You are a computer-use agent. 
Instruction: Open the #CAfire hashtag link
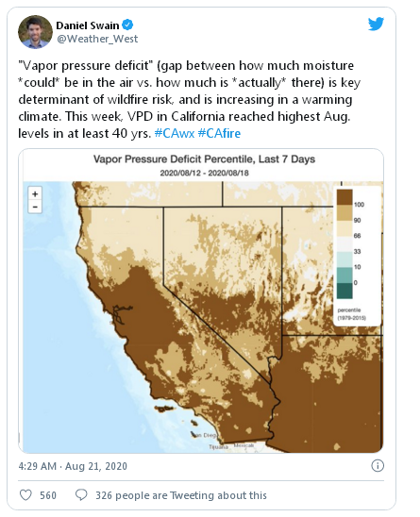pyautogui.click(x=219, y=134)
